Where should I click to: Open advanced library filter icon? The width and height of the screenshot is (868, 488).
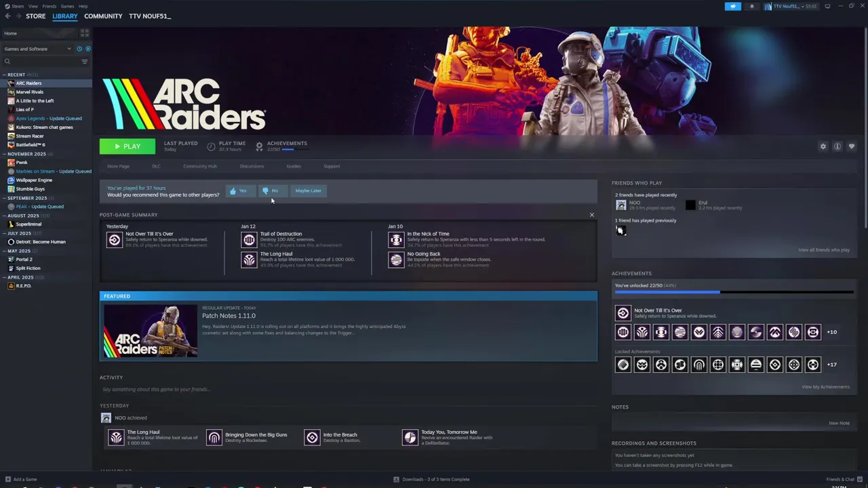click(85, 62)
